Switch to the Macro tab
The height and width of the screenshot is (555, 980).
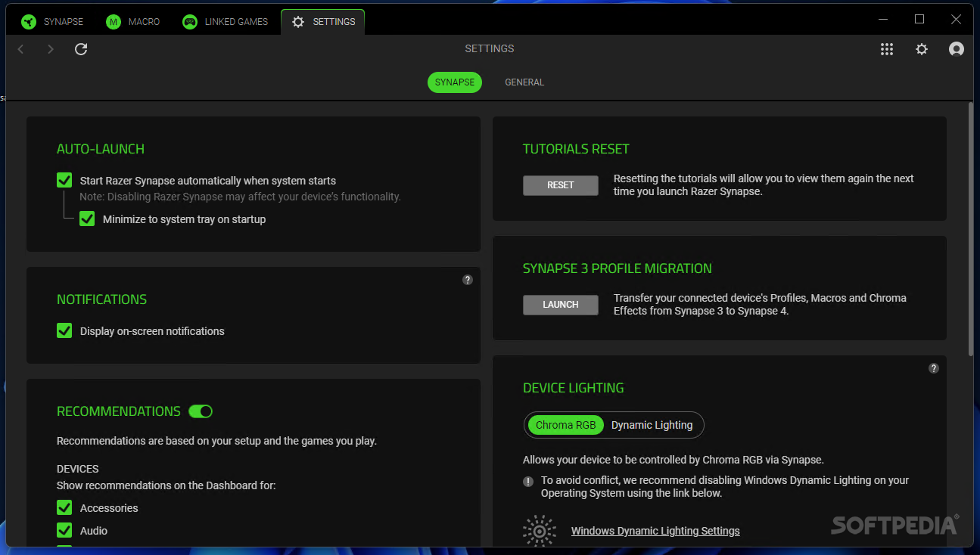tap(133, 22)
